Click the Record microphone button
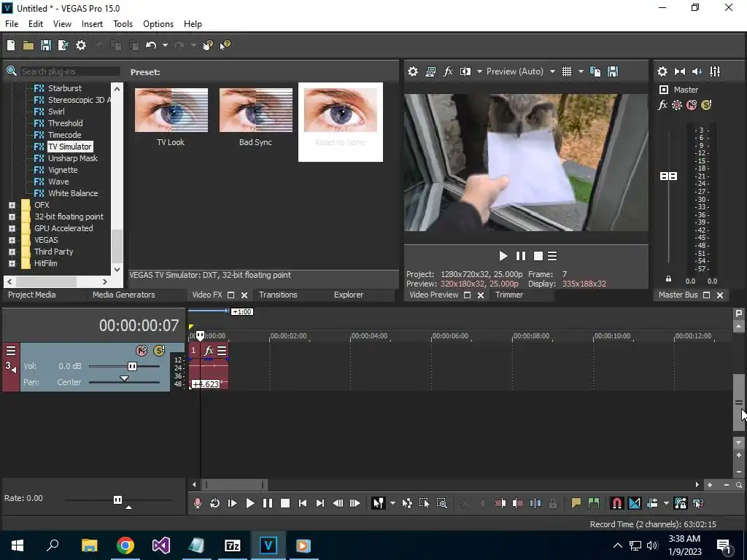Screen dimensions: 747x560 (197, 503)
